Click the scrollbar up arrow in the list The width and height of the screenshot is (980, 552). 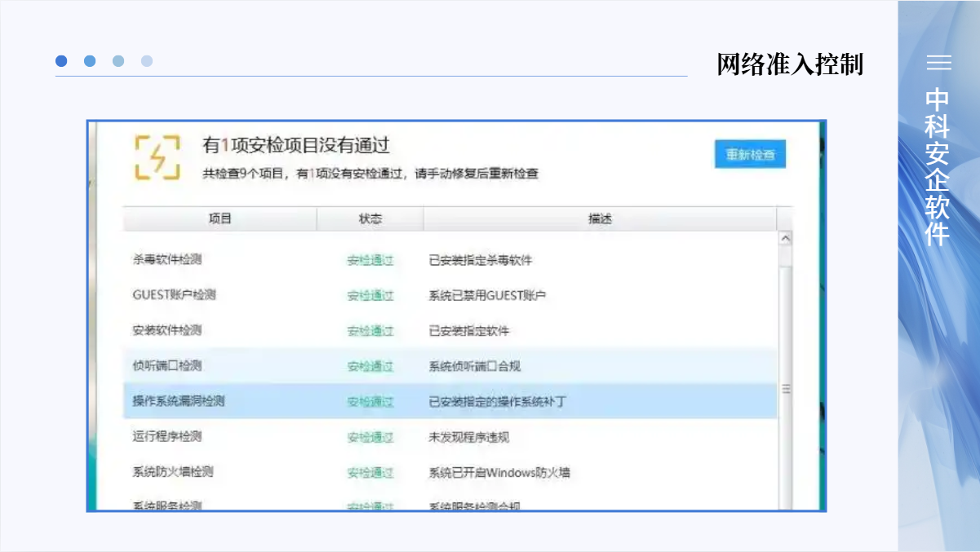786,239
